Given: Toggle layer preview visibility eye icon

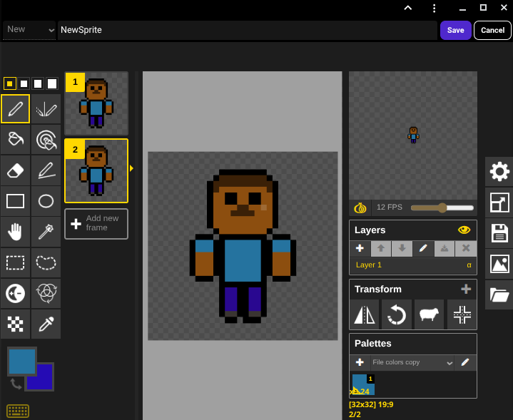Looking at the screenshot, I should [464, 230].
